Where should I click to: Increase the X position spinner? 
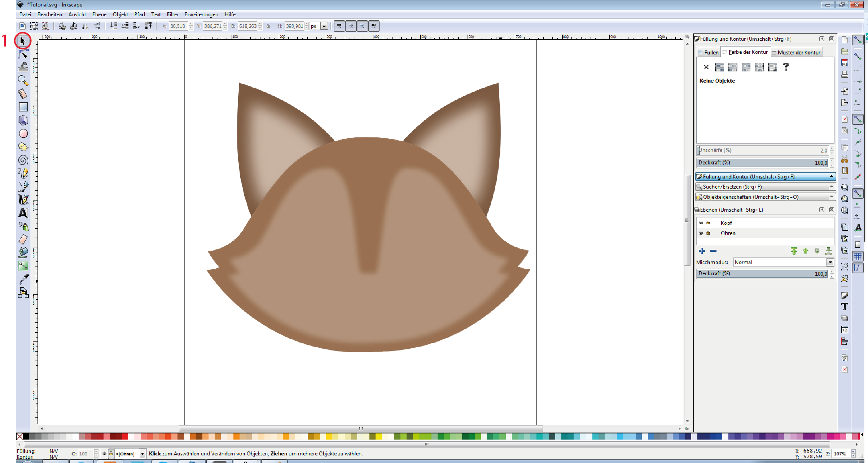191,24
